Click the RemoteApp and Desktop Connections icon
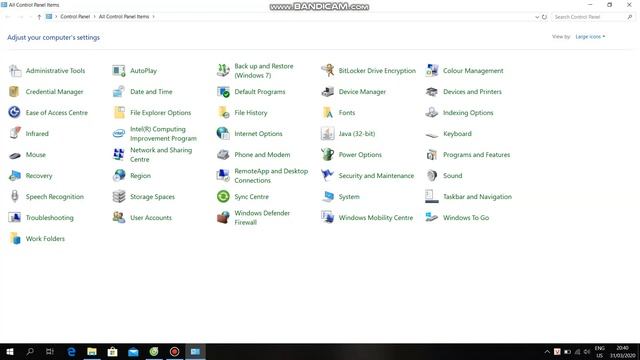Image resolution: width=640 pixels, height=360 pixels. tap(223, 176)
